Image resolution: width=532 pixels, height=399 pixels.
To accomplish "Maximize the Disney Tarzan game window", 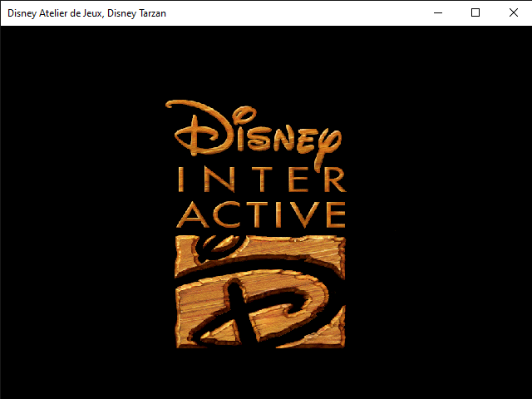I will tap(475, 12).
